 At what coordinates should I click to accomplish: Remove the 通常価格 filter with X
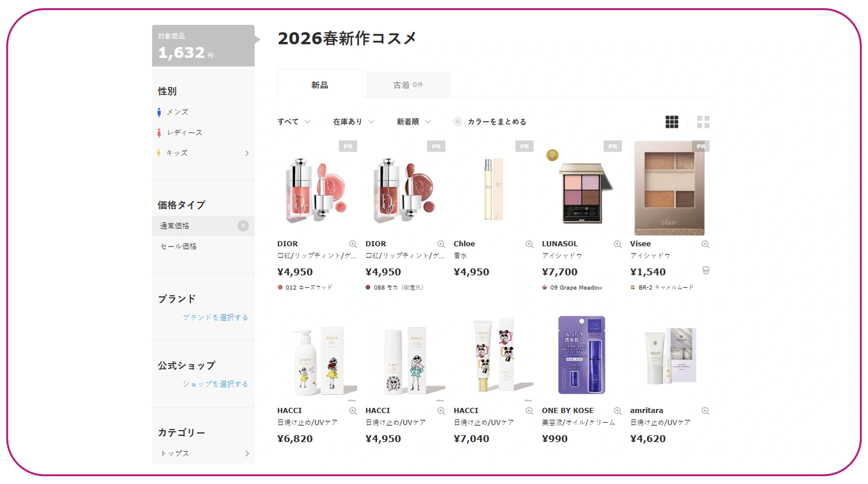[243, 226]
